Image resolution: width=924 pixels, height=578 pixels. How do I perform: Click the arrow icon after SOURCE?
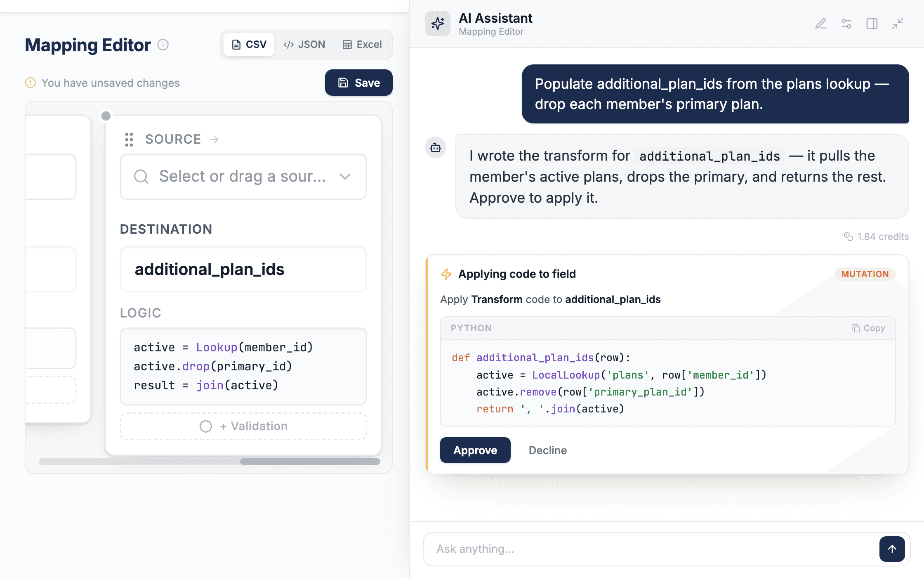click(214, 140)
